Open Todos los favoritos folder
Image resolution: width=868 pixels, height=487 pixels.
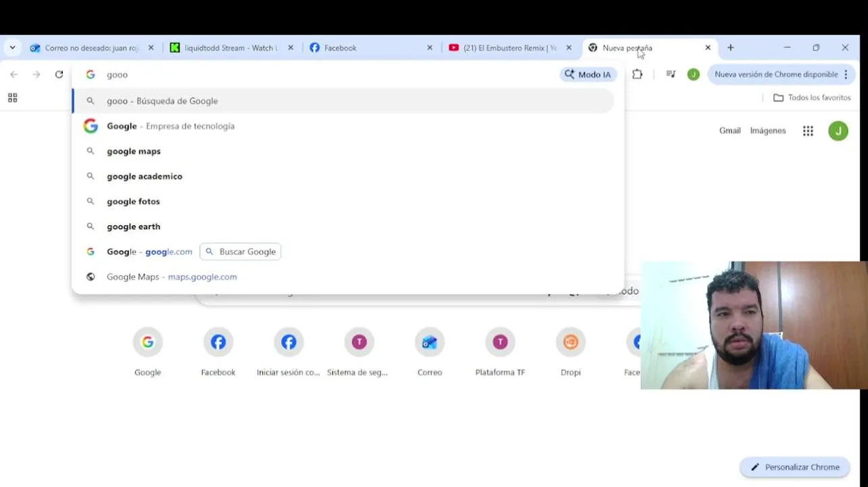pos(812,98)
